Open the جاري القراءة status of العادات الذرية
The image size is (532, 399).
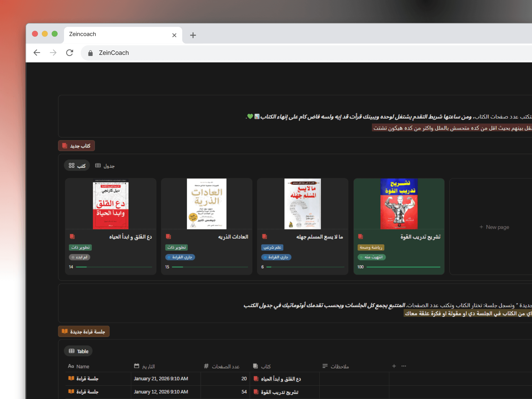point(180,257)
